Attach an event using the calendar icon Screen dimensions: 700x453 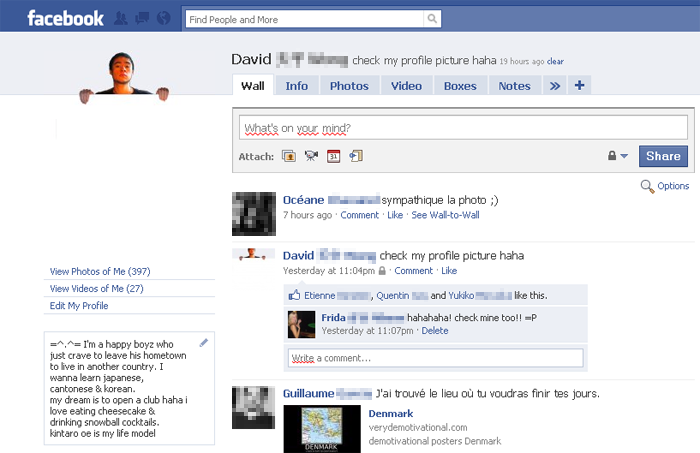click(x=334, y=156)
